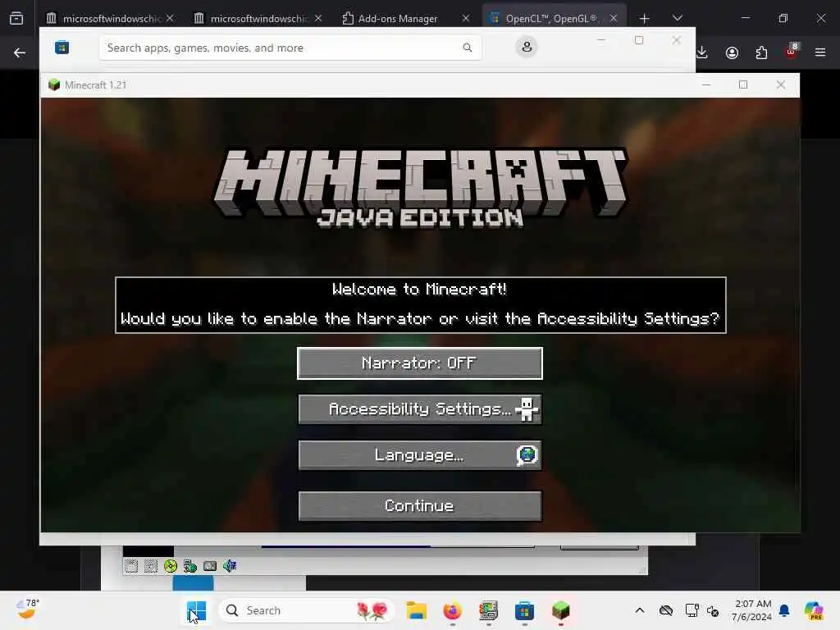The width and height of the screenshot is (840, 630).
Task: Click the Minecraft grass block title icon
Action: [54, 85]
